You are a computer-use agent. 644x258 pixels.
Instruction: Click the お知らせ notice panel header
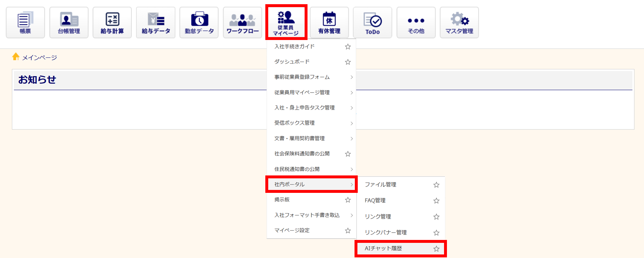tap(37, 80)
